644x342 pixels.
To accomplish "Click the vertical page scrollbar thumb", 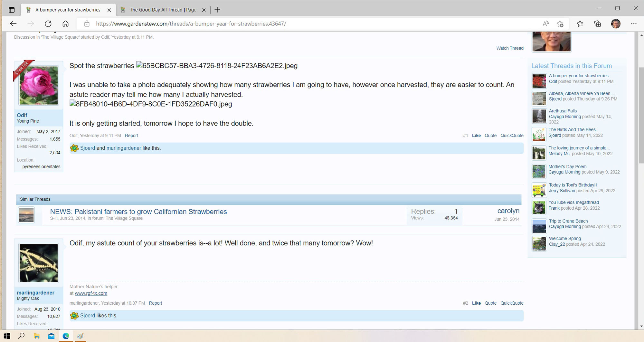I will point(641,115).
